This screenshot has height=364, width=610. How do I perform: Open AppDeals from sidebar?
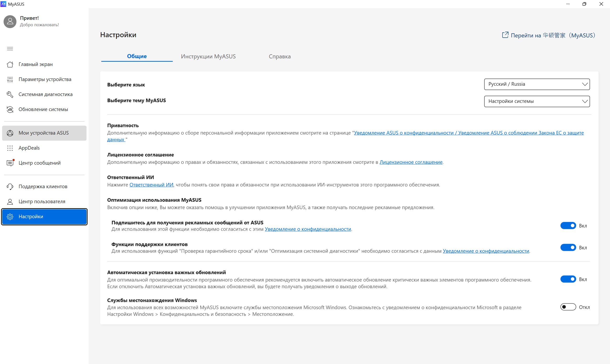click(44, 148)
